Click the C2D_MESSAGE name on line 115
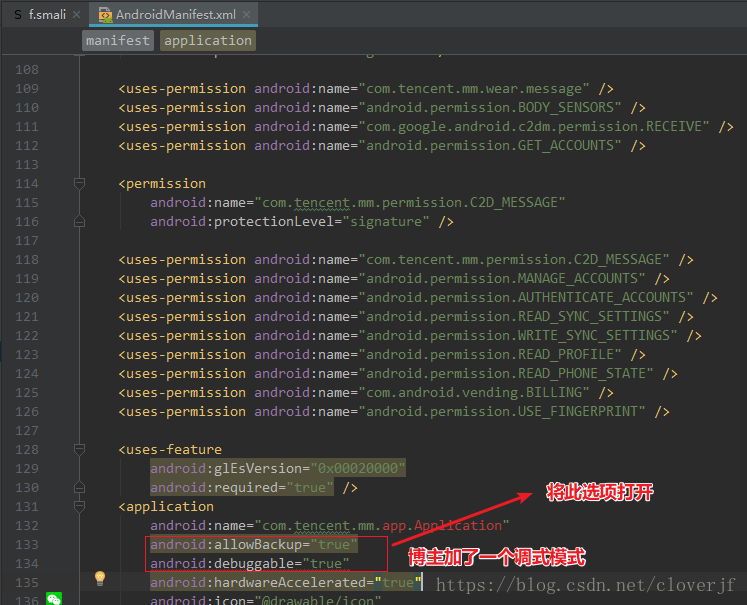 click(410, 203)
